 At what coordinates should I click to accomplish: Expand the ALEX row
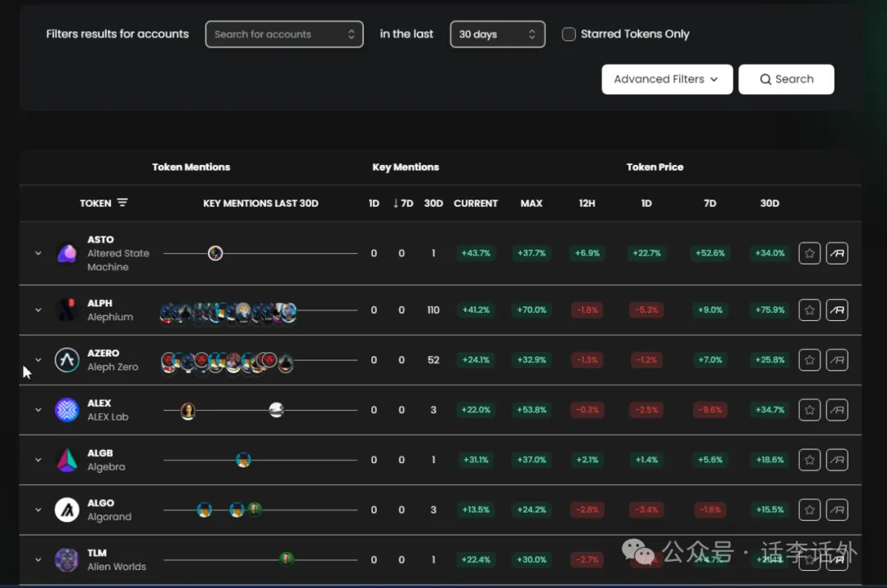38,410
